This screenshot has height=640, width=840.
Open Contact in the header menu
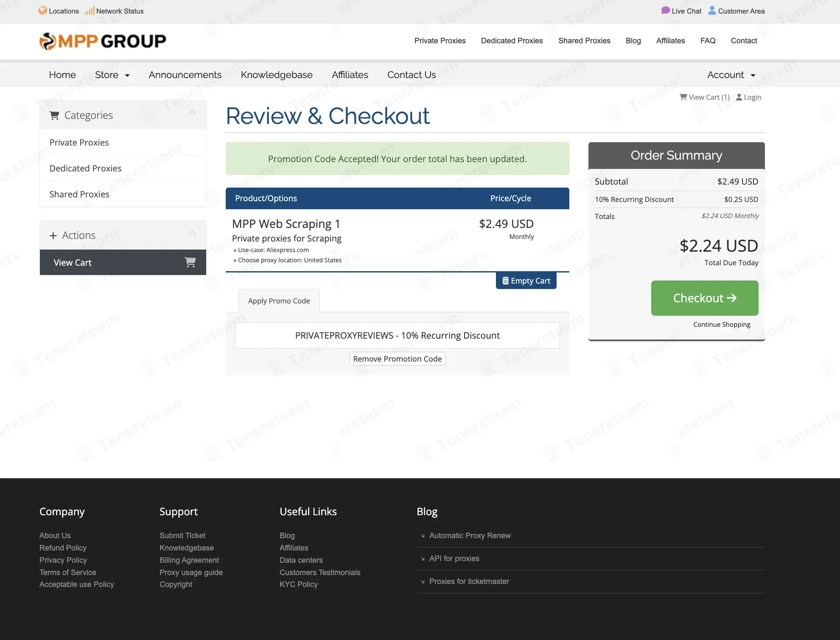pyautogui.click(x=744, y=41)
